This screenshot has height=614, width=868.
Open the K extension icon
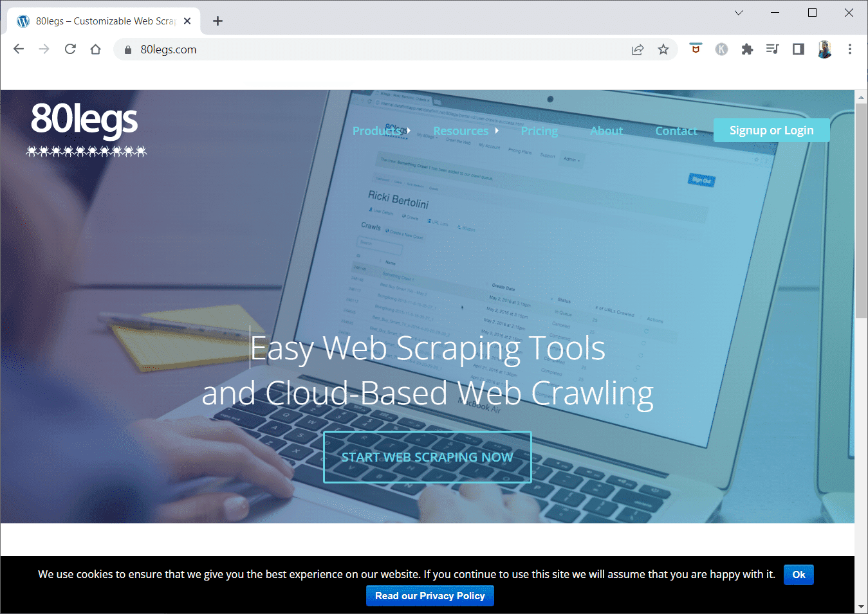click(x=721, y=50)
